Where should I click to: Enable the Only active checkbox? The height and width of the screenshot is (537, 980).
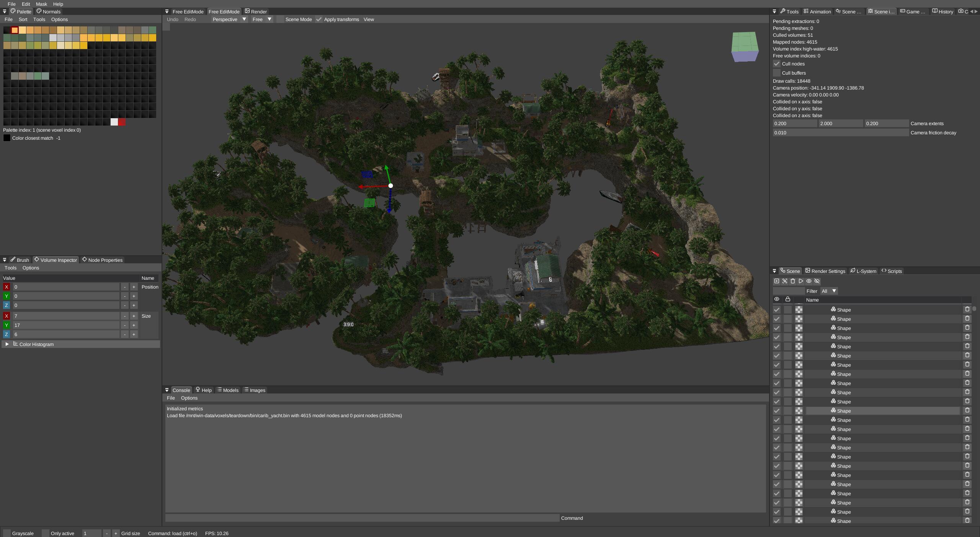click(45, 533)
